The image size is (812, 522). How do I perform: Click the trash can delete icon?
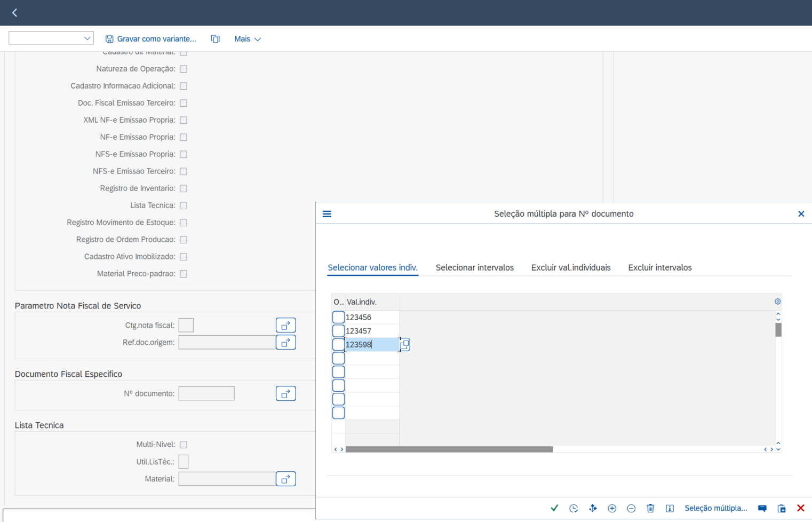(x=650, y=508)
